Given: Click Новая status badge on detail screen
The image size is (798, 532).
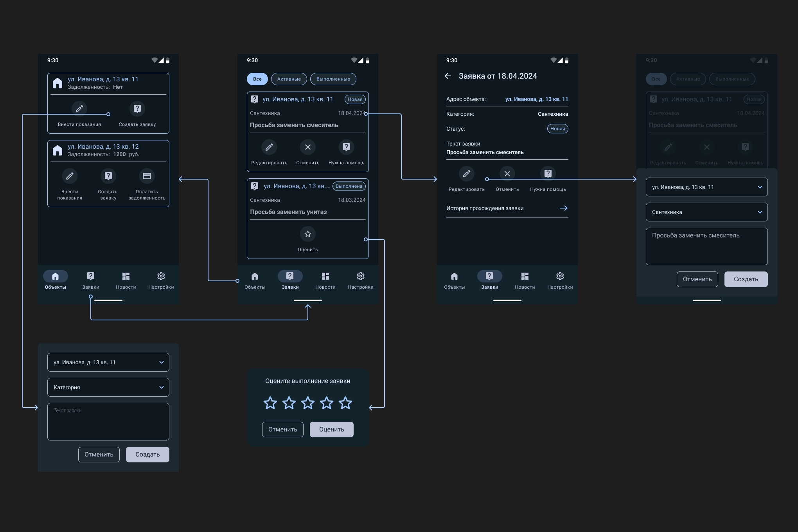Looking at the screenshot, I should [558, 129].
